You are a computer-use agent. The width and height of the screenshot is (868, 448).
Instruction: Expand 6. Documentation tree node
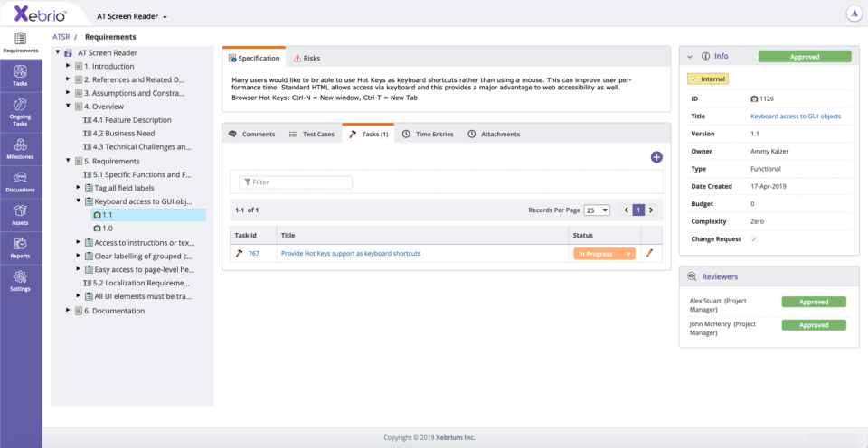click(68, 311)
